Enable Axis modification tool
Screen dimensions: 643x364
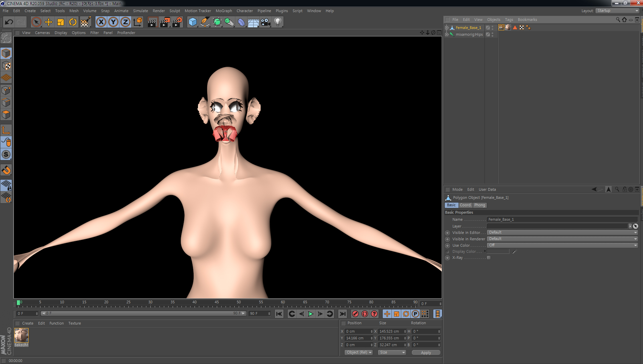pos(6,130)
